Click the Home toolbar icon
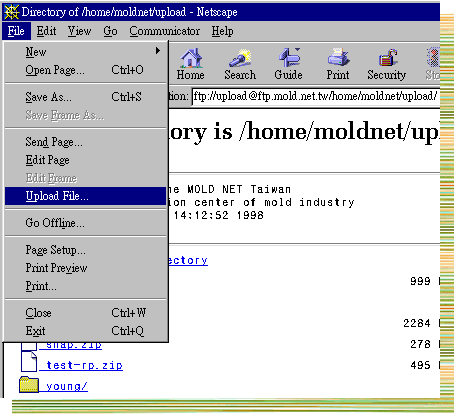The width and height of the screenshot is (454, 414). pyautogui.click(x=191, y=58)
